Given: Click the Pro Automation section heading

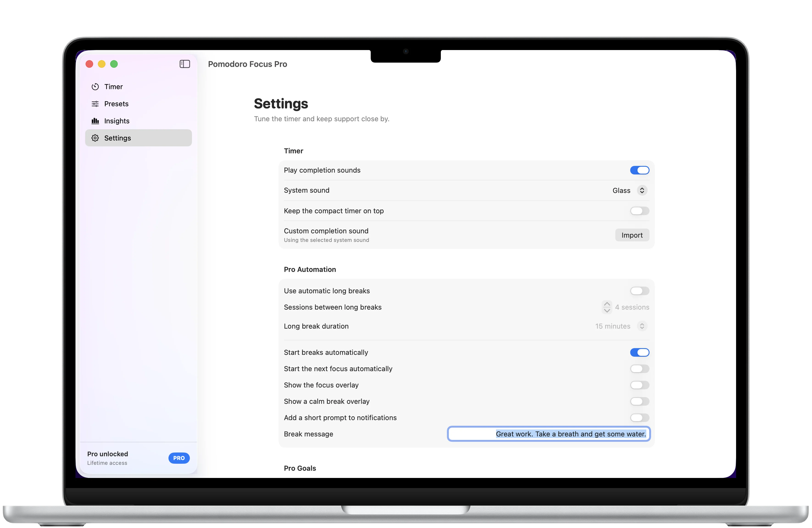Looking at the screenshot, I should 310,269.
